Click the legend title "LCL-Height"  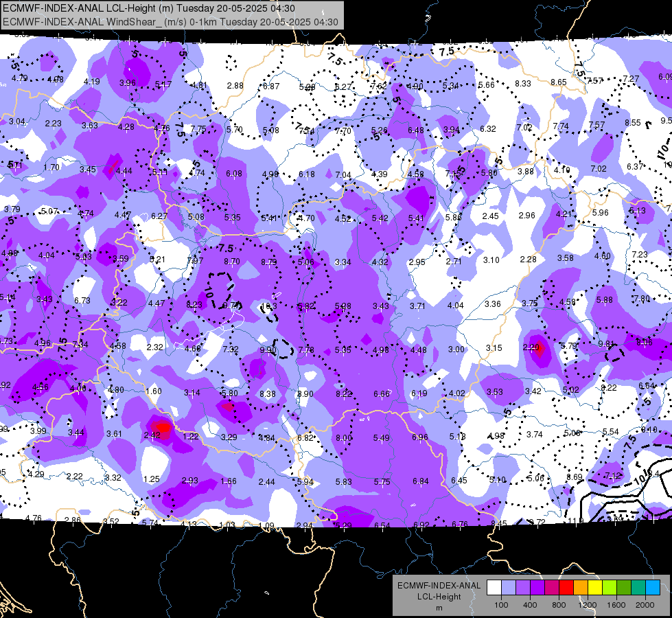point(439,597)
